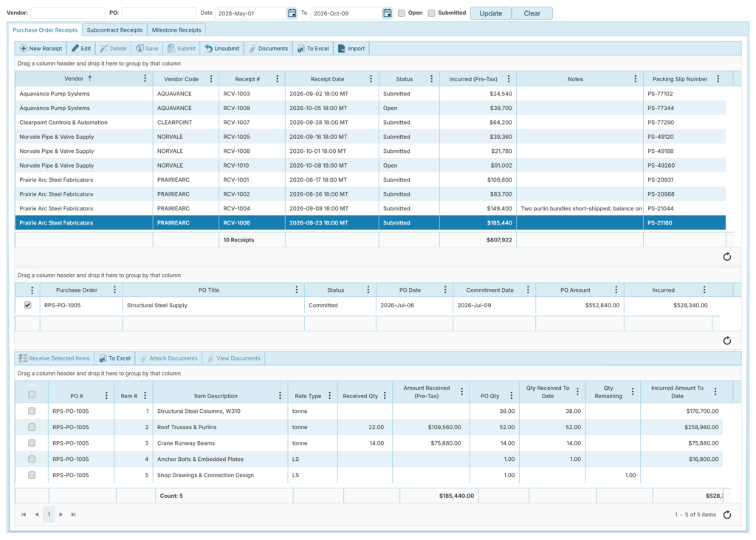756x540 pixels.
Task: Click Attach Documents in items toolbar
Action: click(x=169, y=358)
